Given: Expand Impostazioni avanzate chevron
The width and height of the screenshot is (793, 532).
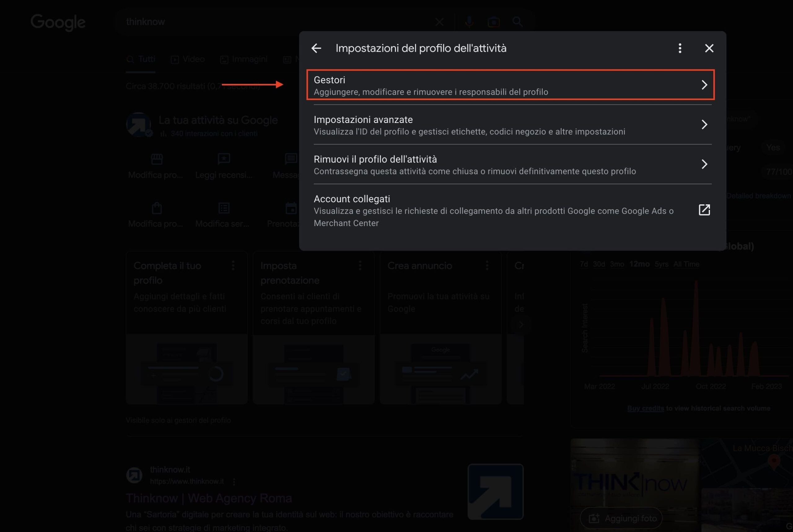Looking at the screenshot, I should [x=704, y=124].
